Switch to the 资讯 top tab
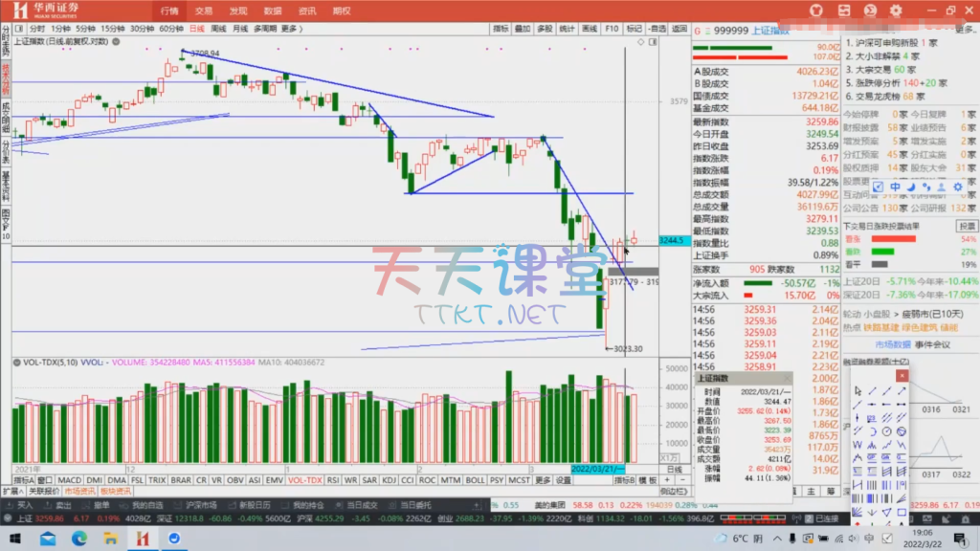980x551 pixels. (x=307, y=11)
